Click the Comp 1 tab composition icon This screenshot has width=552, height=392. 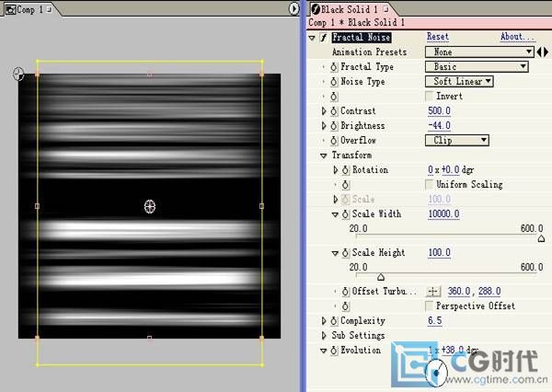pyautogui.click(x=11, y=9)
